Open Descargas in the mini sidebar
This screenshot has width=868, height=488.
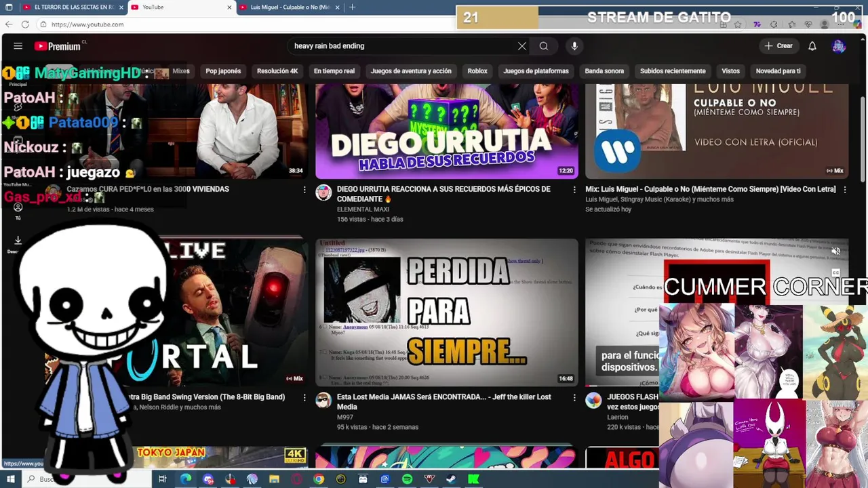coord(18,243)
